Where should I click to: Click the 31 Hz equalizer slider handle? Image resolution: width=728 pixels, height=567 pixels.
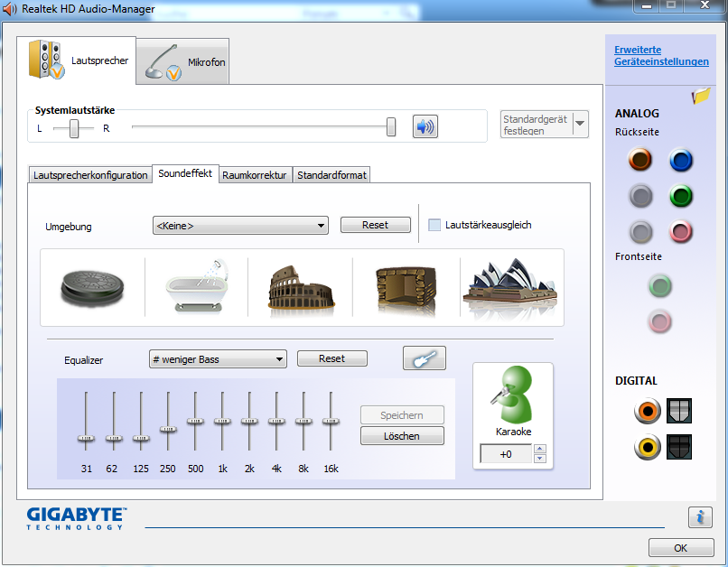(86, 438)
